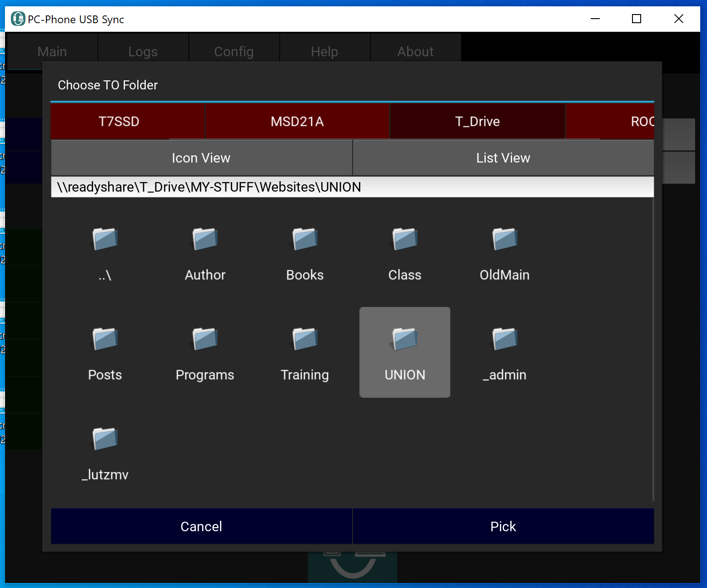Close the PC-Phone USB Sync window
707x588 pixels.
(679, 19)
